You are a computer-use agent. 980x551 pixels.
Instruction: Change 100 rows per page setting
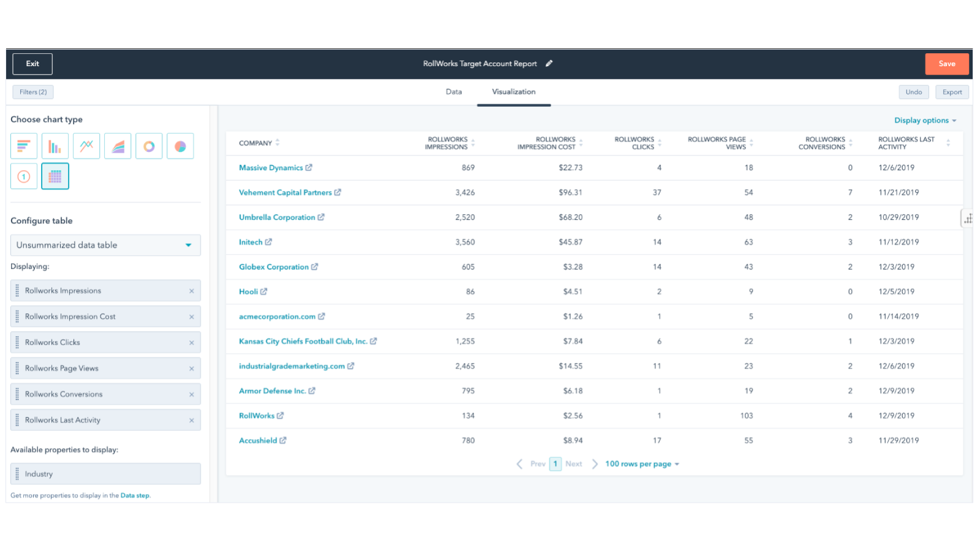coord(640,463)
